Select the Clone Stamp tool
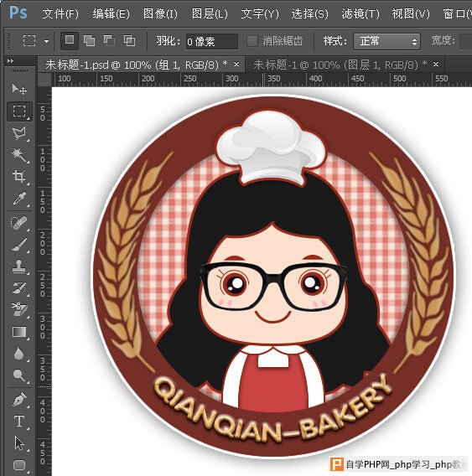472x476 pixels. click(19, 266)
